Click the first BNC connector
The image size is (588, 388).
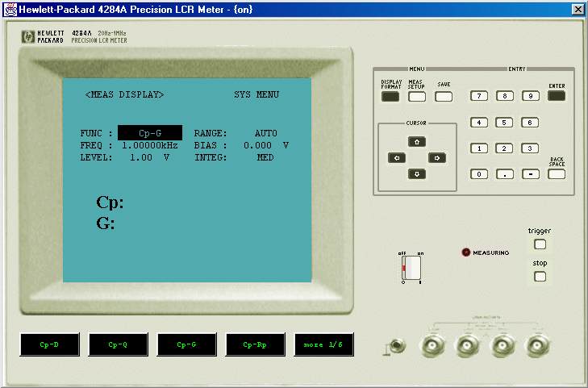click(x=434, y=345)
